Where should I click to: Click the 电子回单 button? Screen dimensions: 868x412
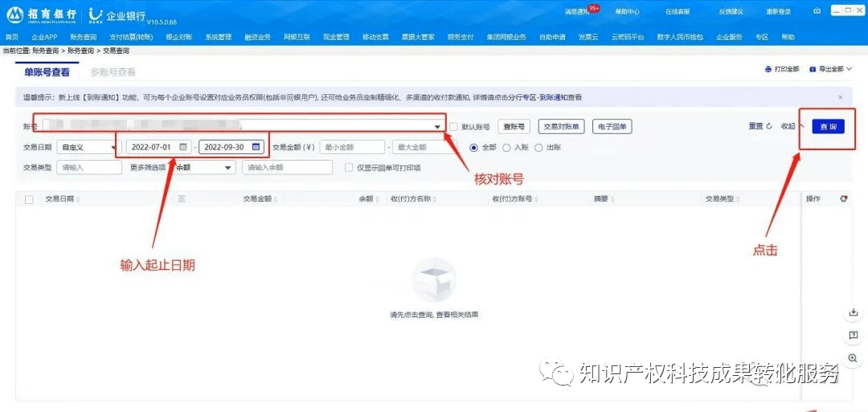pos(612,127)
